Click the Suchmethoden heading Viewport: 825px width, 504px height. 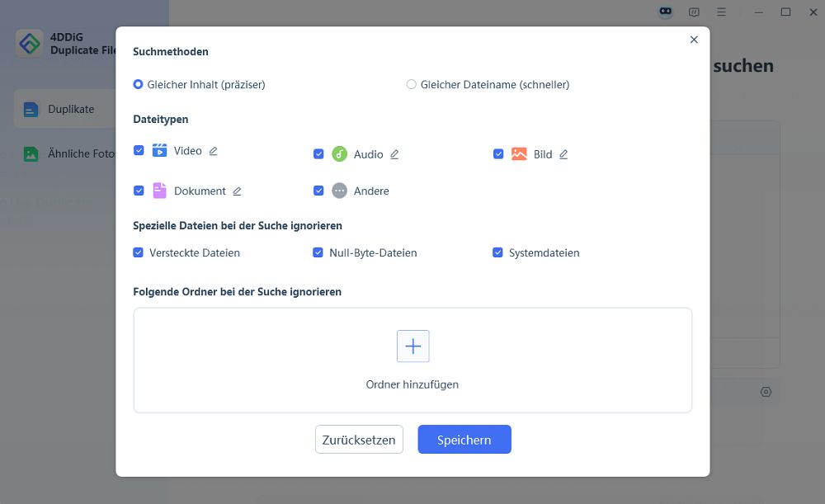pyautogui.click(x=171, y=52)
